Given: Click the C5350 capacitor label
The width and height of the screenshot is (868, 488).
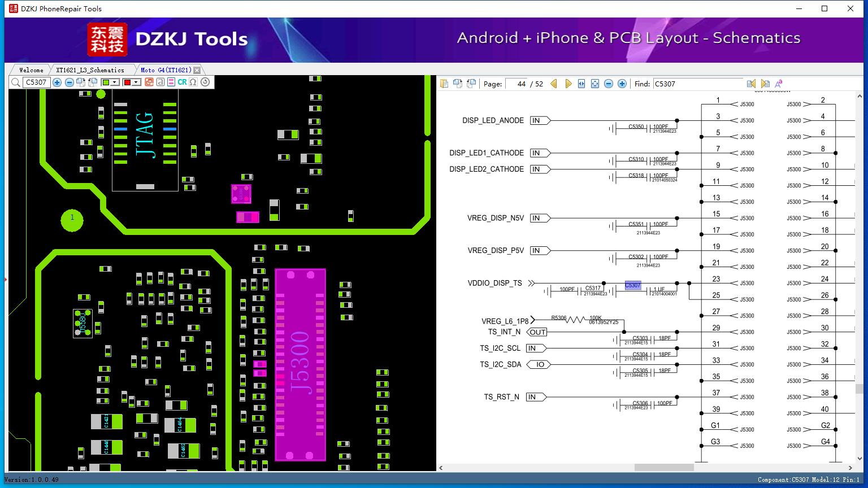Looking at the screenshot, I should tap(636, 127).
